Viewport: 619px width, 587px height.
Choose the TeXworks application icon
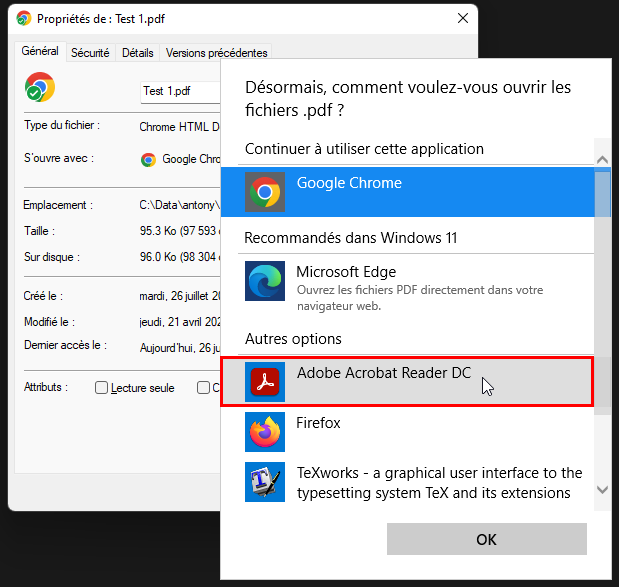click(265, 481)
